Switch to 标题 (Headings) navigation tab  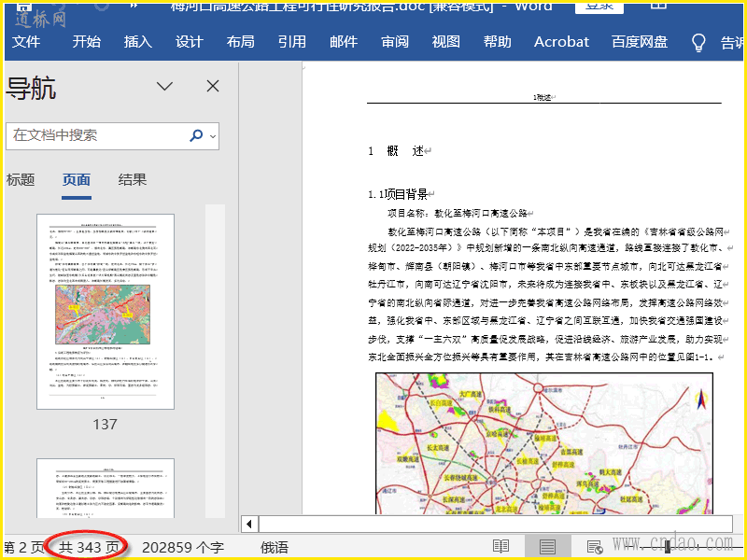click(x=21, y=180)
